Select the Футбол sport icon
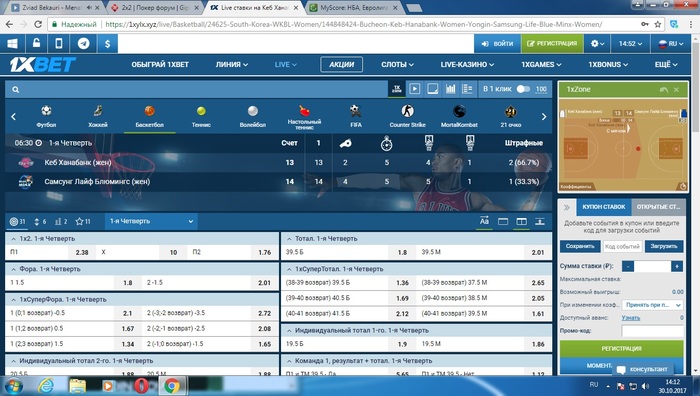 pyautogui.click(x=46, y=116)
